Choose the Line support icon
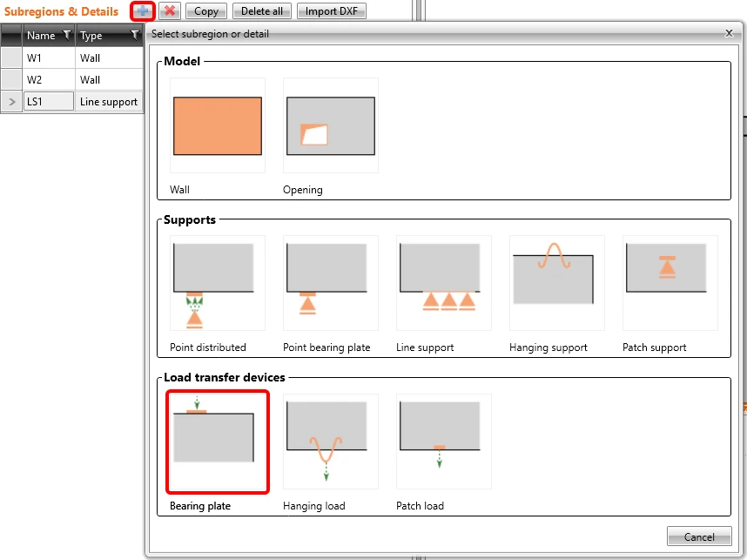Screen dimensions: 747x560 click(443, 283)
